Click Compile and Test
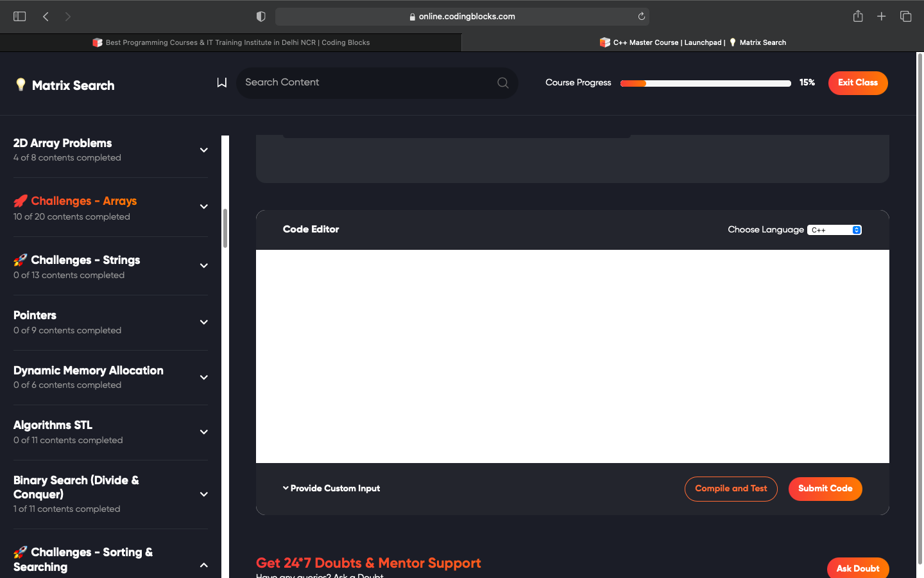 (x=731, y=489)
